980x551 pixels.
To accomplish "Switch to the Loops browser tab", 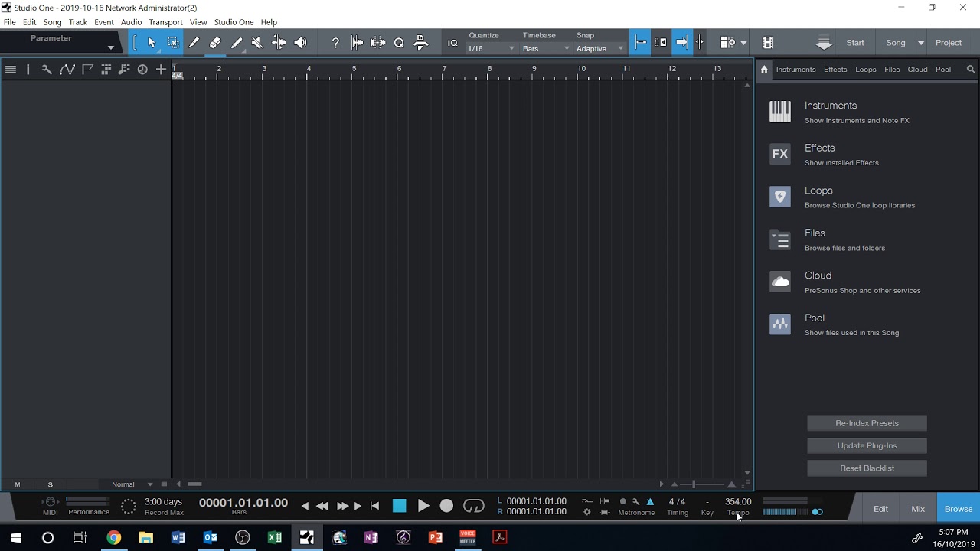I will [x=865, y=69].
